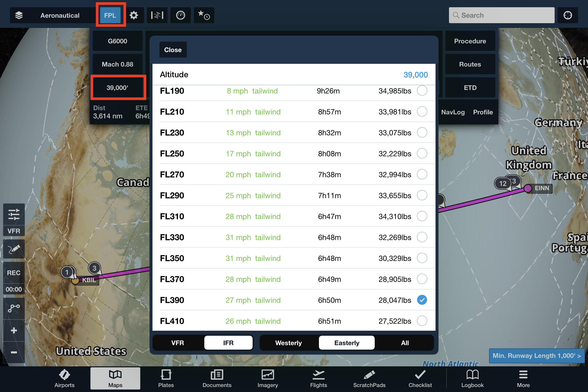The height and width of the screenshot is (392, 588).
Task: Open the Routes advisor
Action: tap(470, 64)
